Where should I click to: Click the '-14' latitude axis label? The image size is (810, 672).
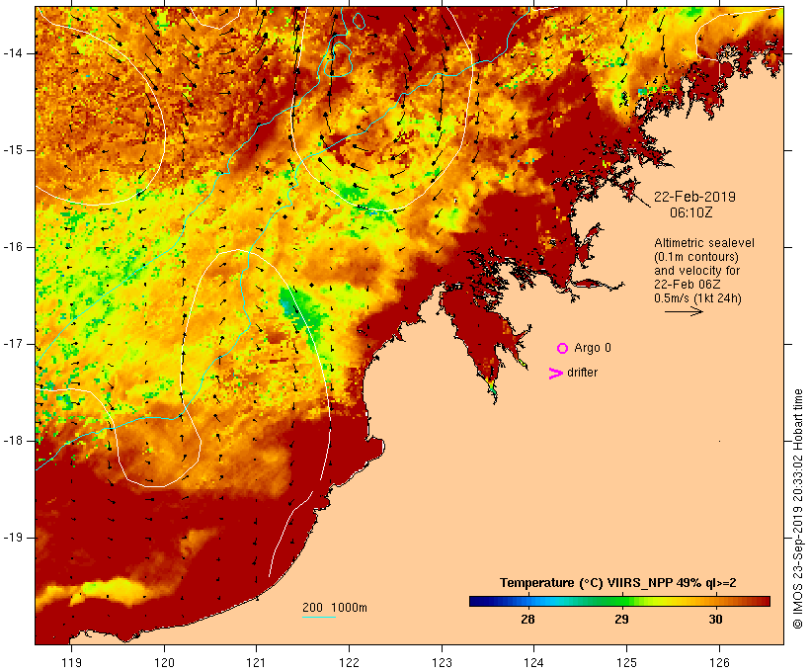pos(13,53)
